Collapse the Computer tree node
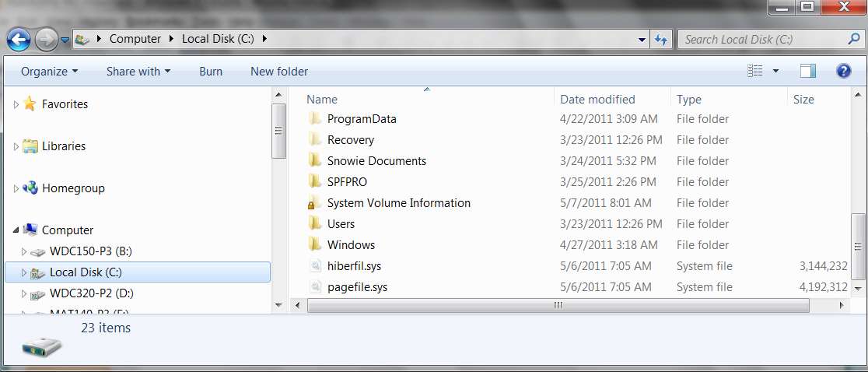868x372 pixels. coord(16,230)
